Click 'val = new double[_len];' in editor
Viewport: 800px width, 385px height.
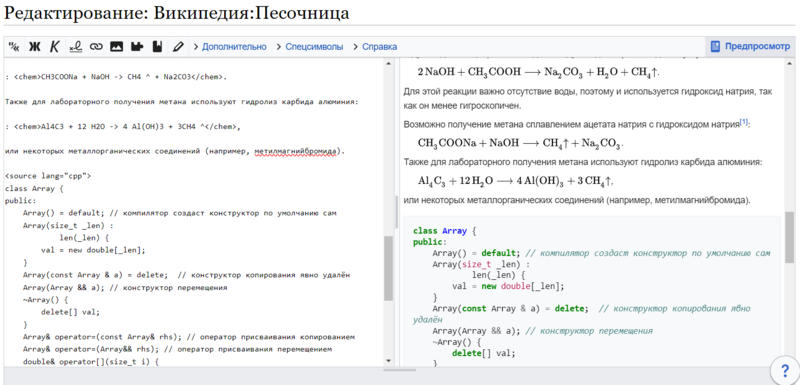[x=93, y=250]
